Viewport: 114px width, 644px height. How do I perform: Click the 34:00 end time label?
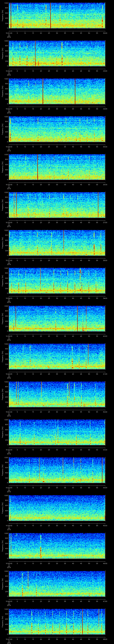105,109
